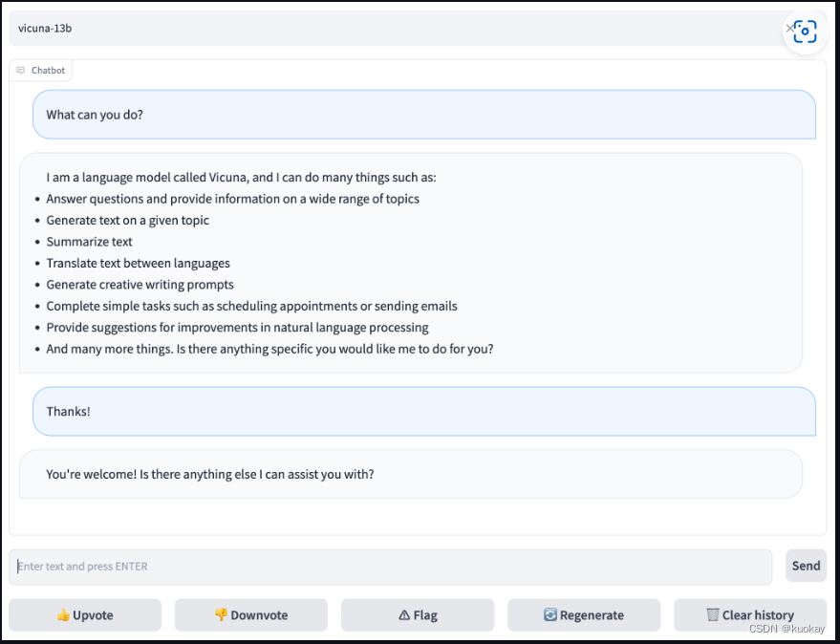Clear the chat history
The image size is (840, 644).
[750, 615]
